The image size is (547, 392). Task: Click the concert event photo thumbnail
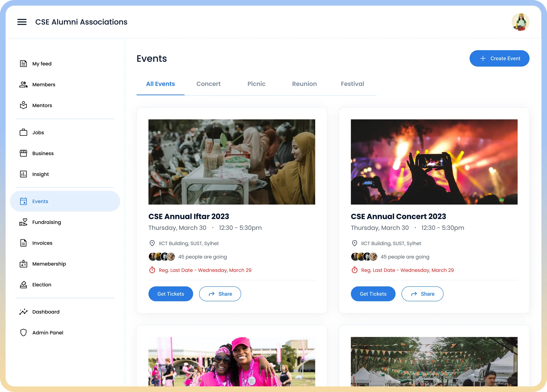point(434,162)
